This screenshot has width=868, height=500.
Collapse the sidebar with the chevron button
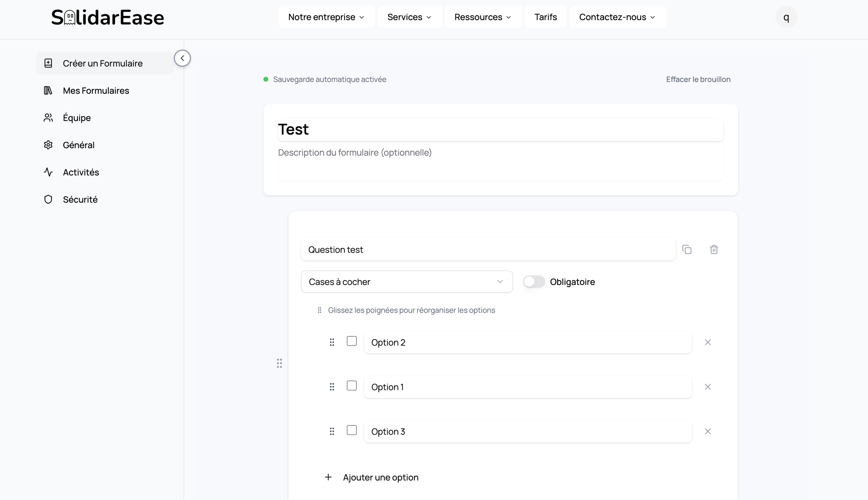[182, 58]
